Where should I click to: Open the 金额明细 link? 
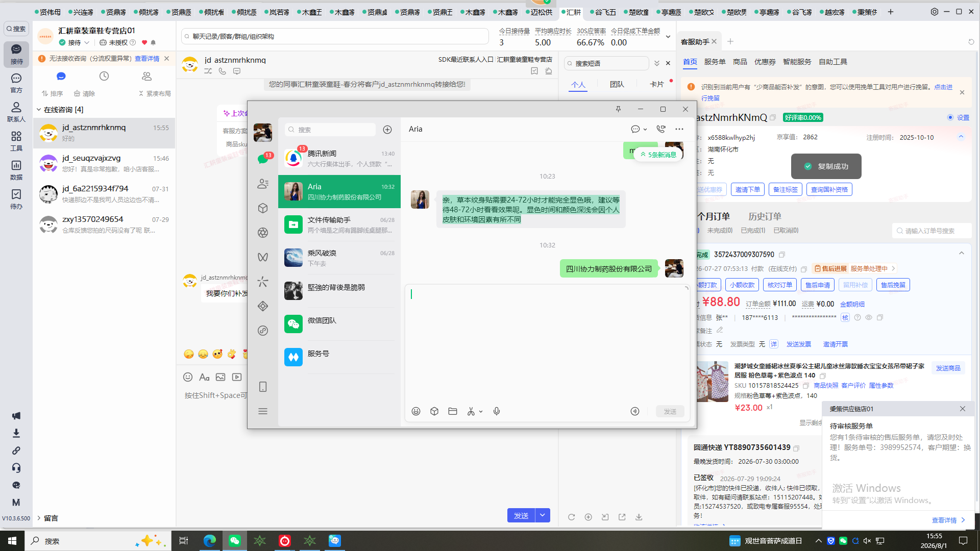click(x=852, y=304)
